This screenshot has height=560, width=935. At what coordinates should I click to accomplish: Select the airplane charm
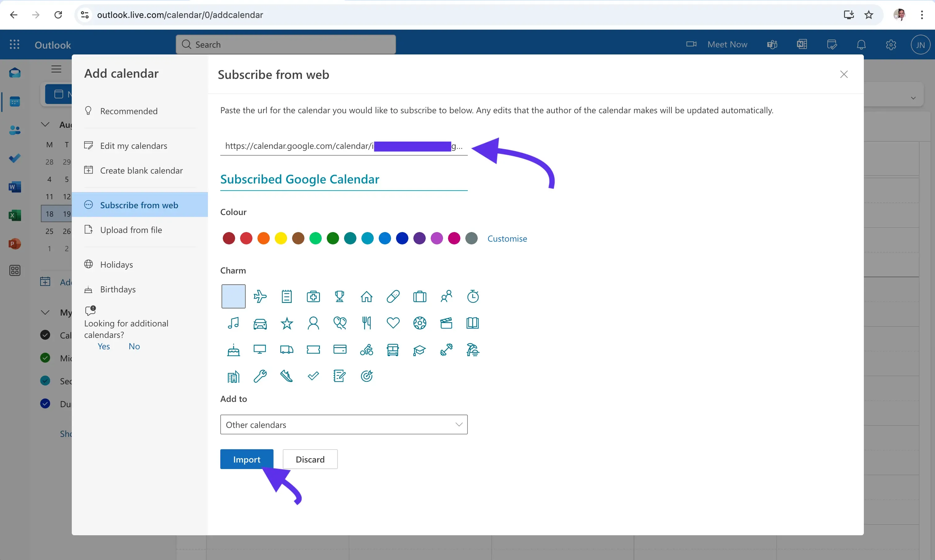point(260,296)
